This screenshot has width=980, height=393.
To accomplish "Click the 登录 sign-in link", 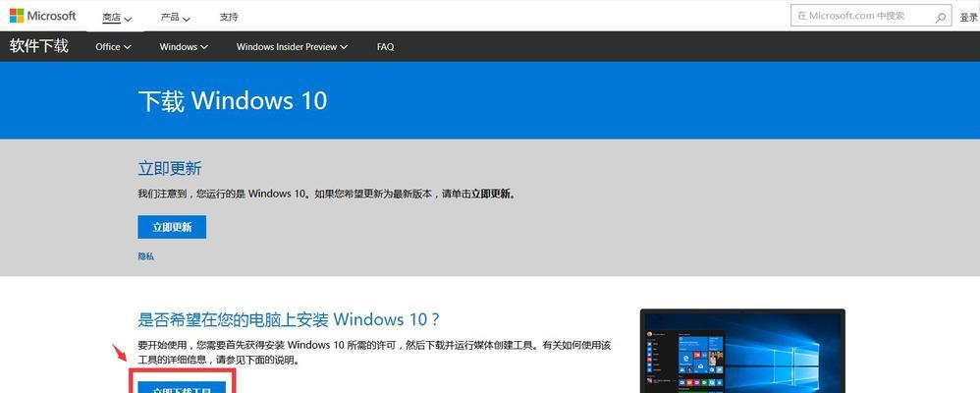I will (x=969, y=18).
